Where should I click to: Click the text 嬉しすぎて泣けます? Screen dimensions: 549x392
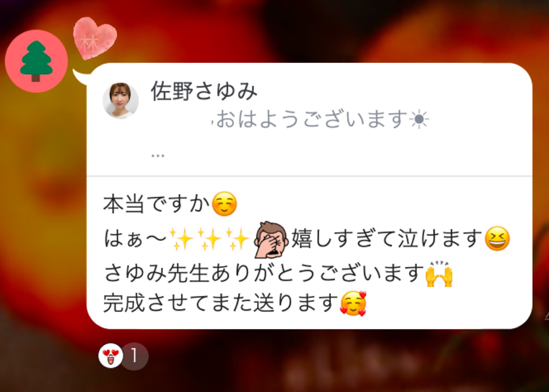pos(387,239)
